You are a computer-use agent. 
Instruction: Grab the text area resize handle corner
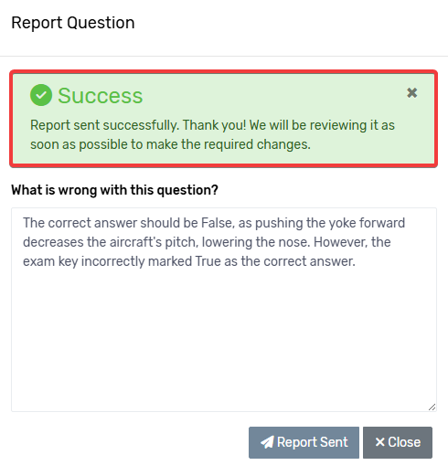[432, 407]
